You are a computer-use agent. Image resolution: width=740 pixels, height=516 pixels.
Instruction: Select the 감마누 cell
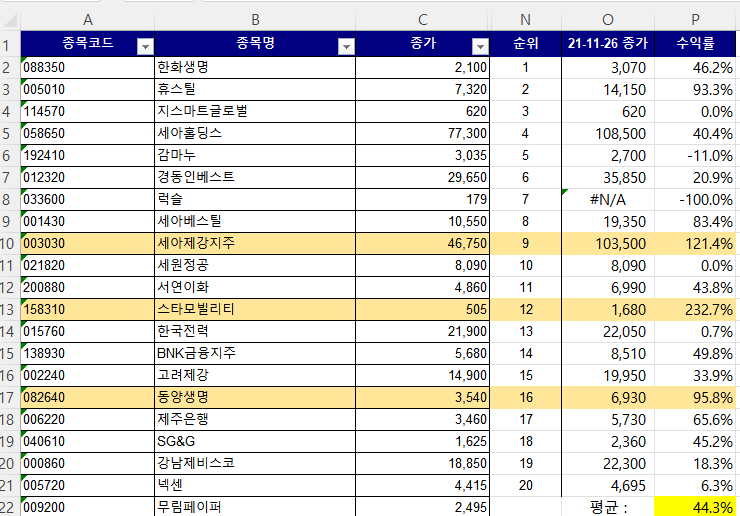pyautogui.click(x=255, y=155)
